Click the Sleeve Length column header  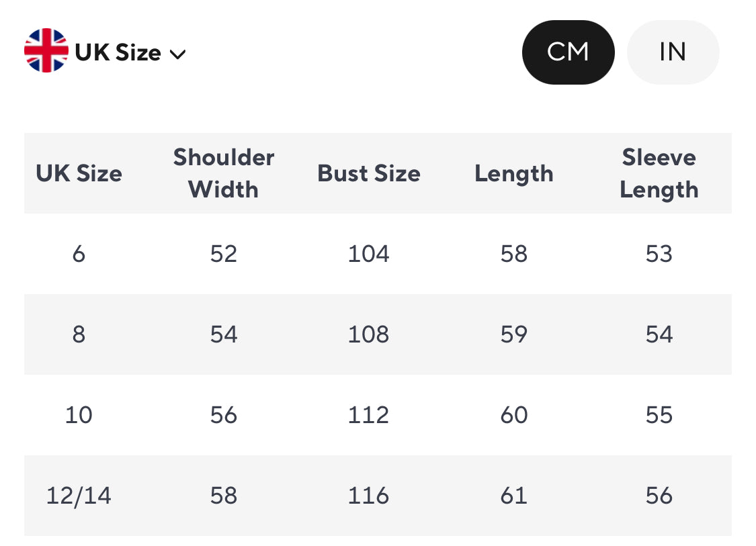(x=659, y=173)
